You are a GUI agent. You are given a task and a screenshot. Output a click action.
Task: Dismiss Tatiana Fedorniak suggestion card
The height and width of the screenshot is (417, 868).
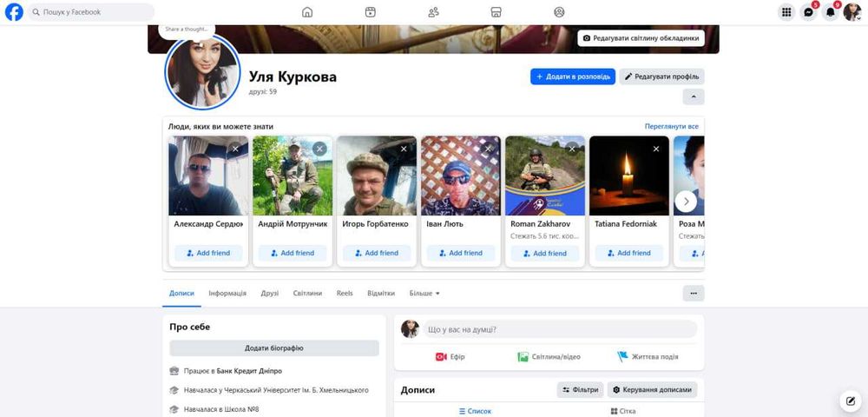pyautogui.click(x=656, y=149)
